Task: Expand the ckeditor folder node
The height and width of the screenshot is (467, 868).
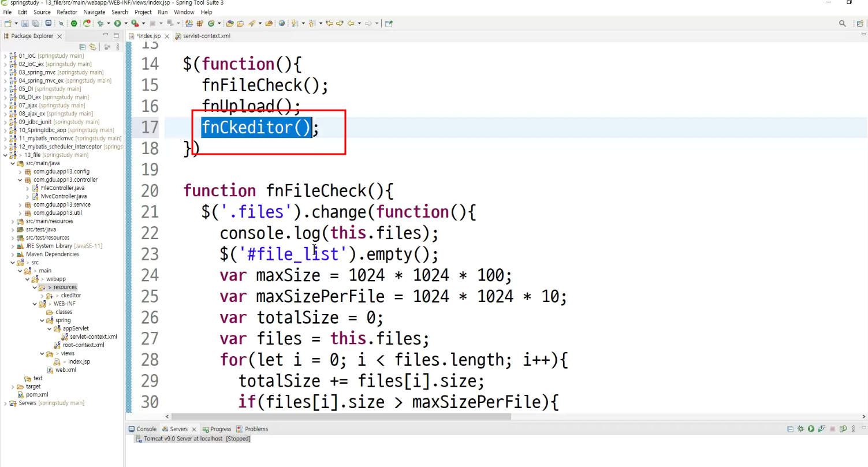Action: 42,296
